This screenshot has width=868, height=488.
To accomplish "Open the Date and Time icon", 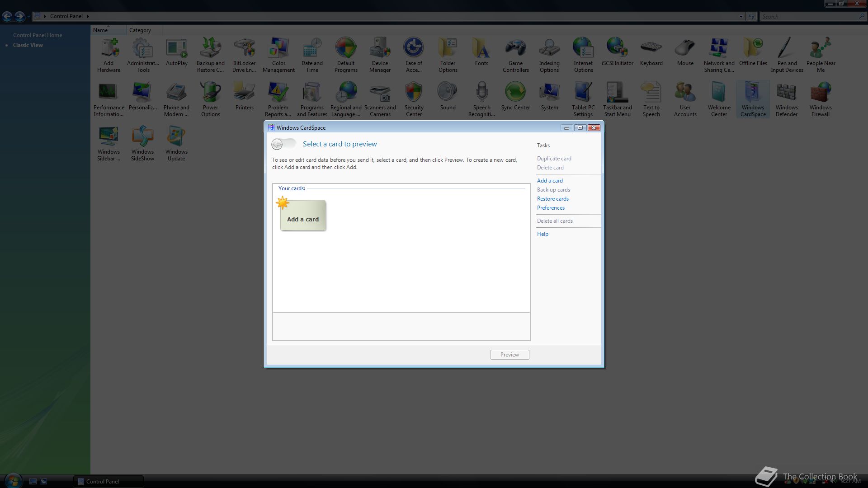I will tap(312, 55).
